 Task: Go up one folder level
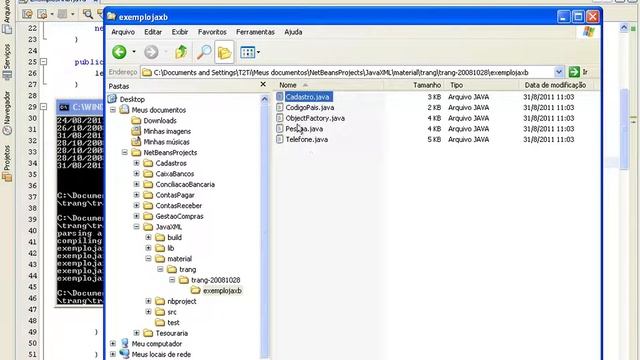(181, 52)
